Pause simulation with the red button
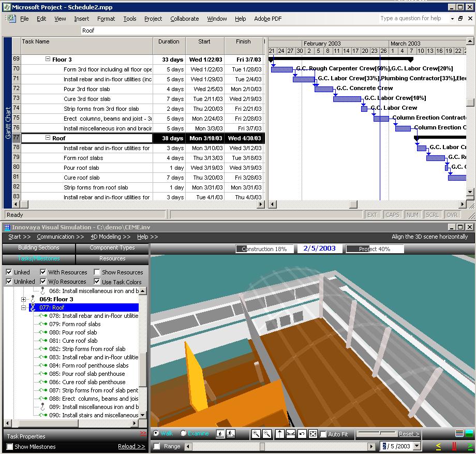 click(454, 446)
